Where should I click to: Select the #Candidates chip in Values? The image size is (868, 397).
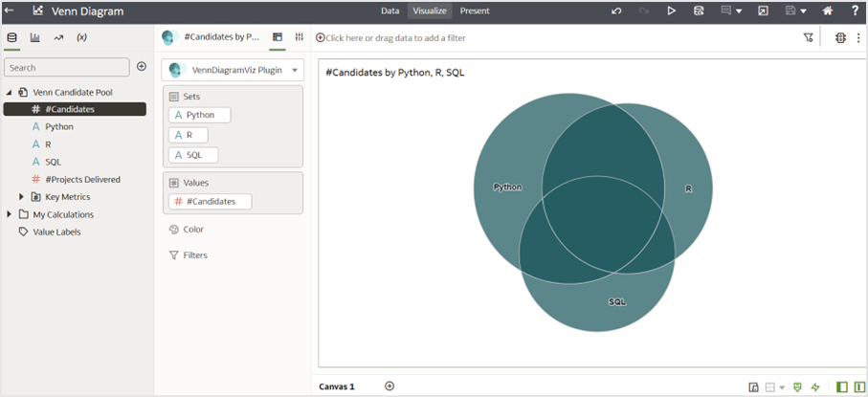(x=211, y=202)
